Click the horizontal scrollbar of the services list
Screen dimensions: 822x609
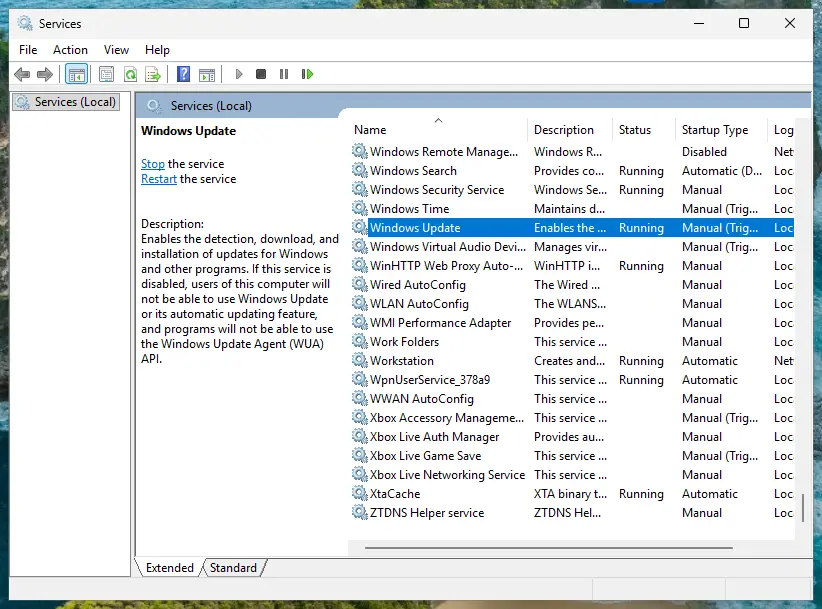(548, 548)
